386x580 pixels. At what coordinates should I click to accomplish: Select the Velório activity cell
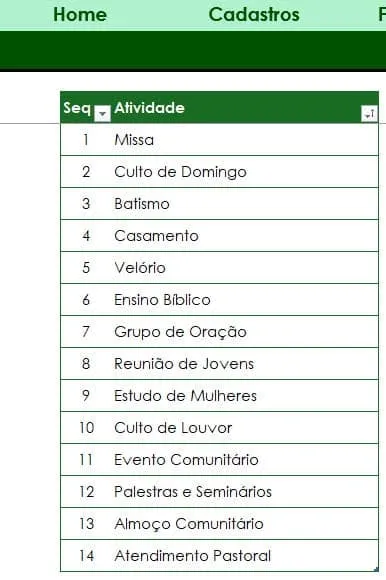tap(245, 268)
